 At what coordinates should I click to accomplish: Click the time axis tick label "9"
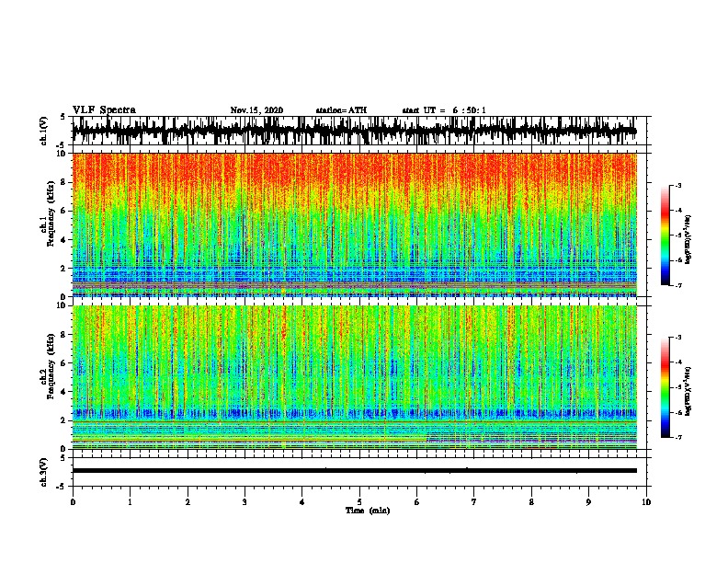[x=588, y=502]
